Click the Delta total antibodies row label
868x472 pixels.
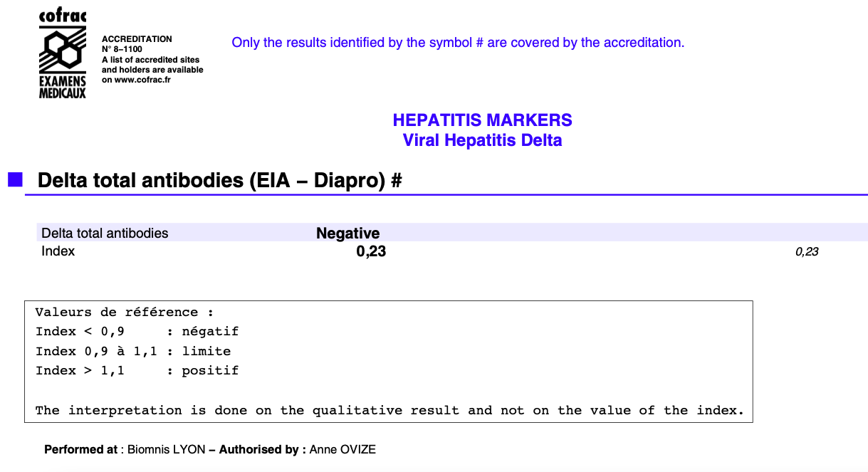[105, 234]
